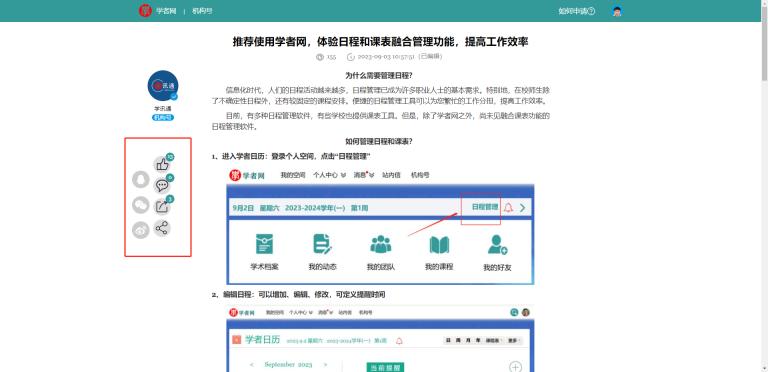Click the publish date 2023-09-03 text

click(x=386, y=57)
